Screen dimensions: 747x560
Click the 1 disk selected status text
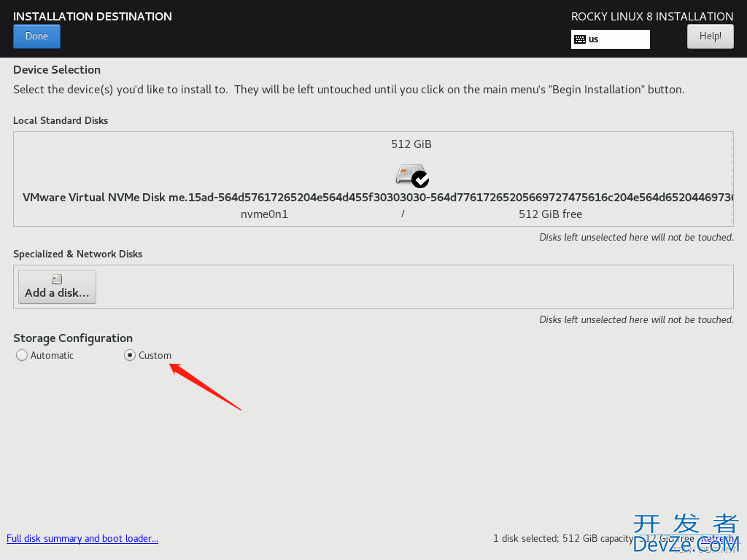[525, 539]
